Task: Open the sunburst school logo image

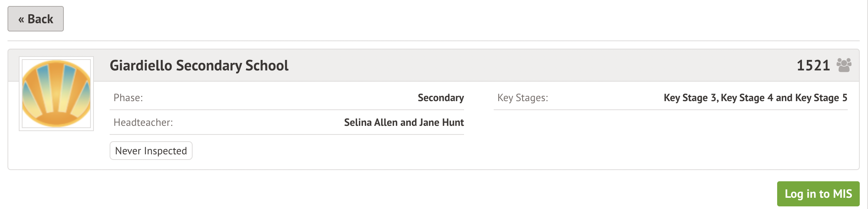Action: 56,94
